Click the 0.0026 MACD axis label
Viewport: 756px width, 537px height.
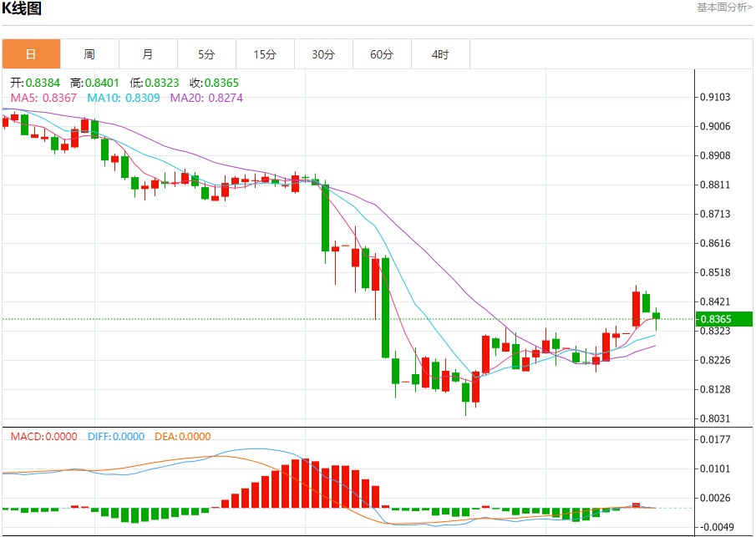pyautogui.click(x=715, y=498)
